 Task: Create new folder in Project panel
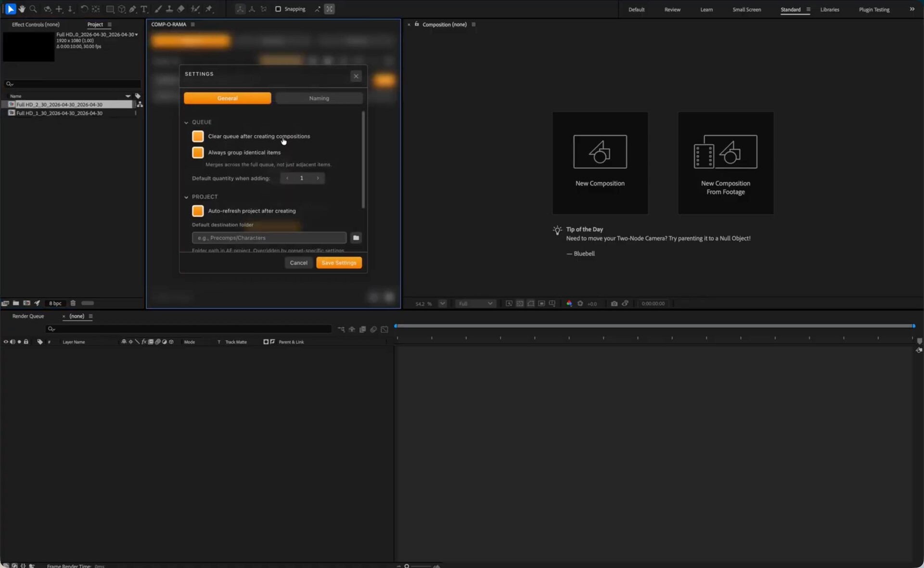pos(16,303)
